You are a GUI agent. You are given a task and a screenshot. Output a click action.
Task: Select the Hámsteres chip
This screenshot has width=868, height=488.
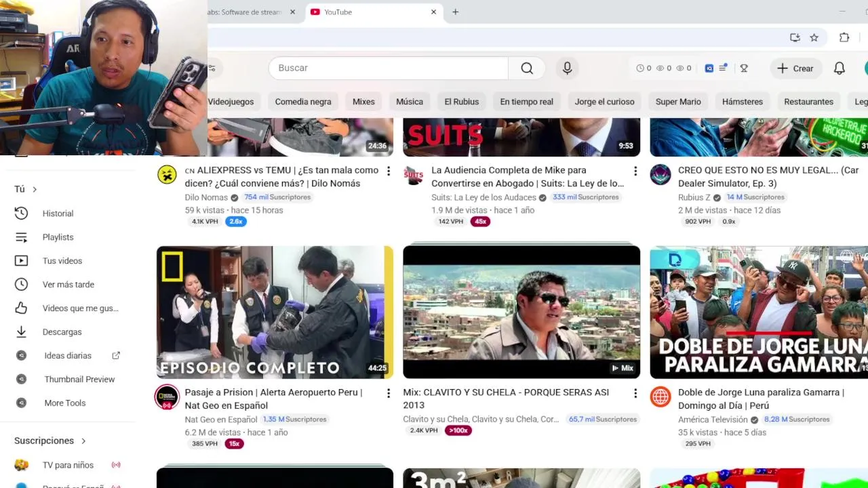coord(743,102)
